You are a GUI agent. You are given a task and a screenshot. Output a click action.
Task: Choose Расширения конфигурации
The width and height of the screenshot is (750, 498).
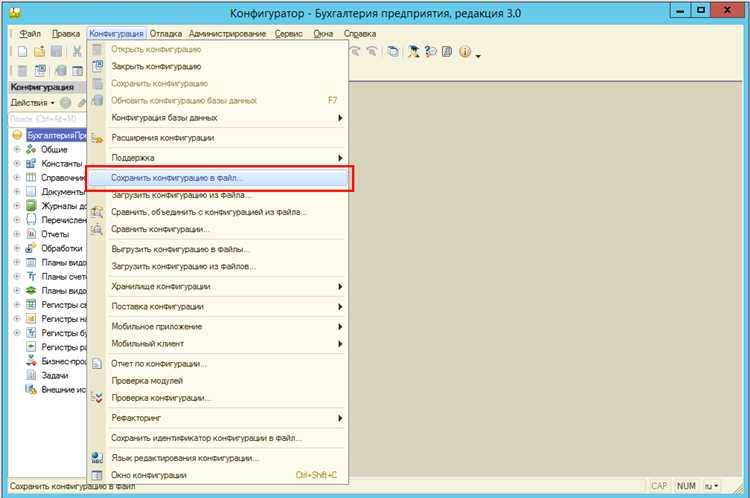click(218, 138)
